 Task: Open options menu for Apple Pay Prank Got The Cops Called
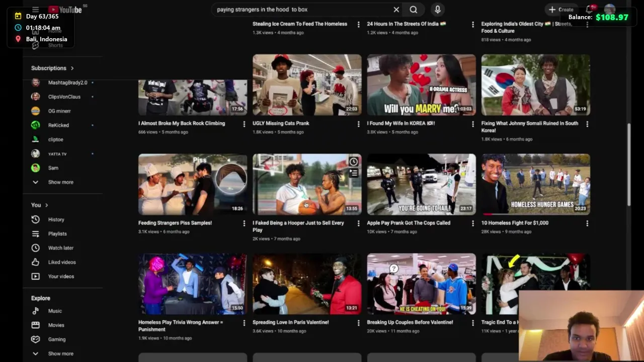coord(472,223)
